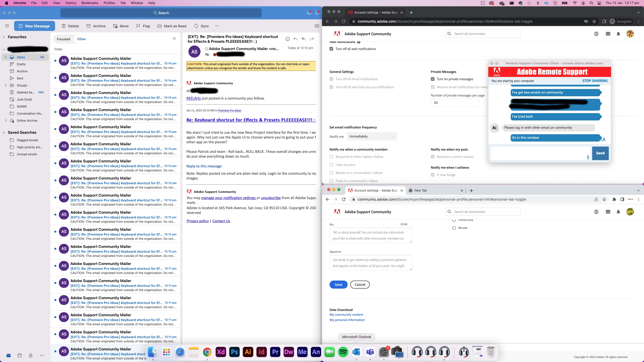Click the Flag icon in the Outlook toolbar
The width and height of the screenshot is (644, 362).
[x=138, y=26]
